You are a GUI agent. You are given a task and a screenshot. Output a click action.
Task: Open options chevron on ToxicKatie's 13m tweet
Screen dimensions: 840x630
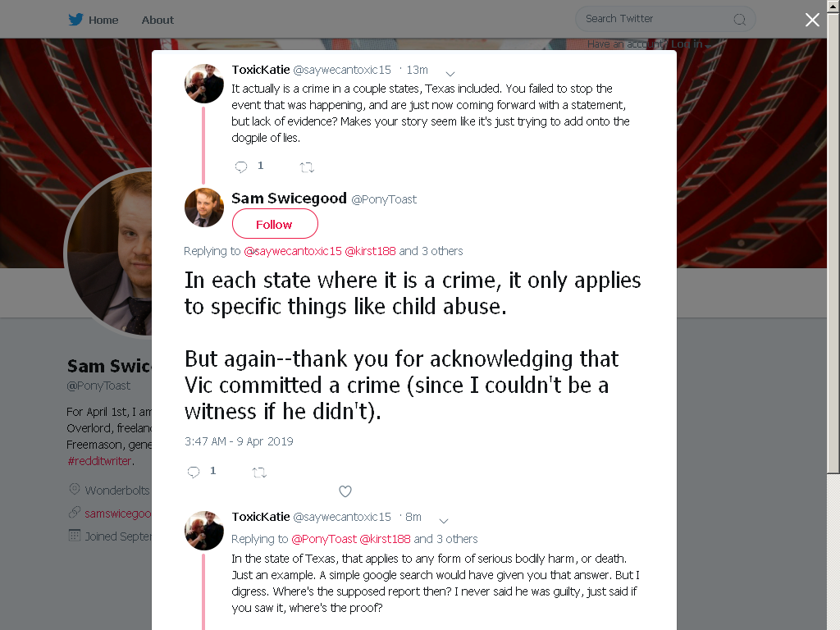pyautogui.click(x=450, y=73)
